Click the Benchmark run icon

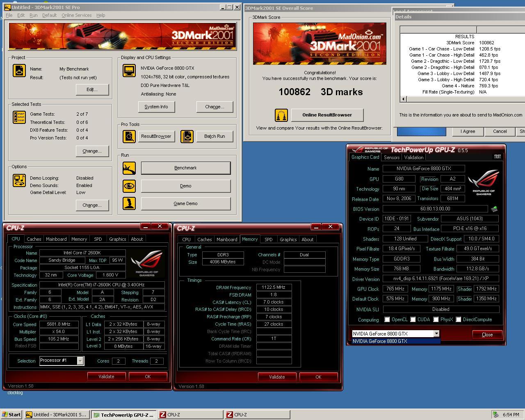tap(129, 168)
